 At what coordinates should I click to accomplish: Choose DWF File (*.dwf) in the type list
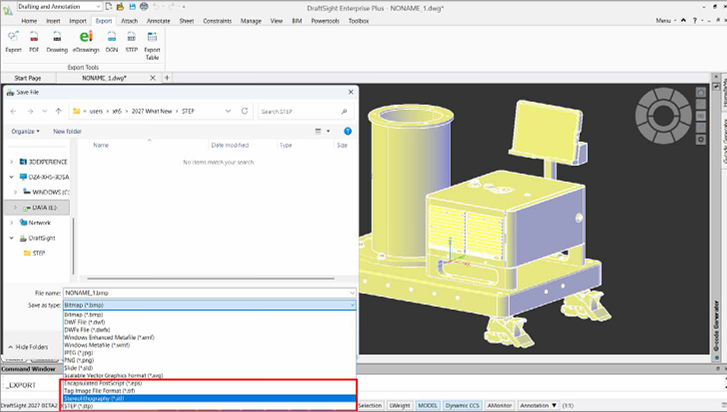tap(210, 322)
